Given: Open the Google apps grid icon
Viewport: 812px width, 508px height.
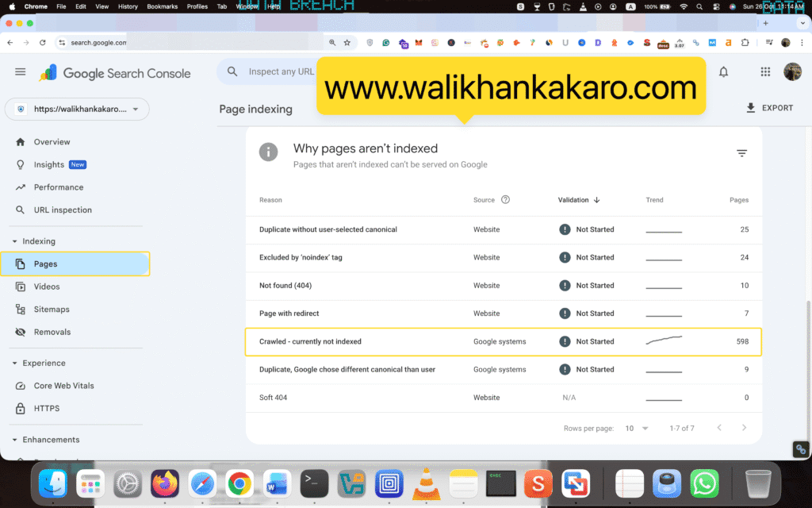Looking at the screenshot, I should point(765,72).
